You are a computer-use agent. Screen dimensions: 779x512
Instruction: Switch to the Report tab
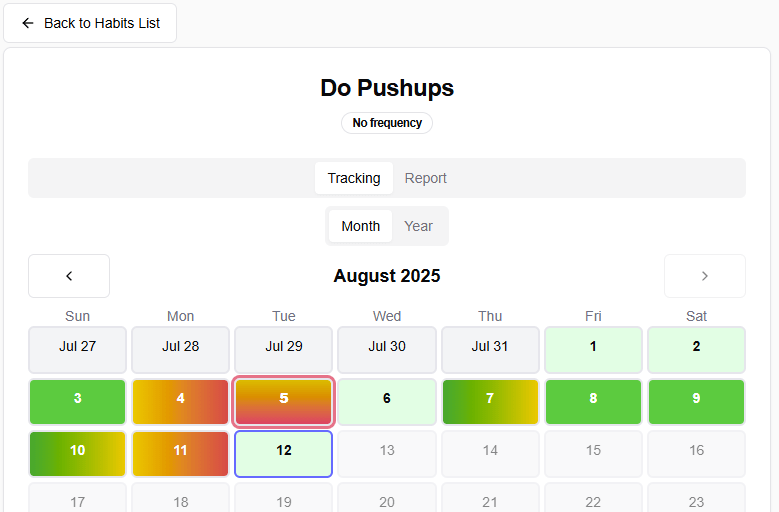425,178
